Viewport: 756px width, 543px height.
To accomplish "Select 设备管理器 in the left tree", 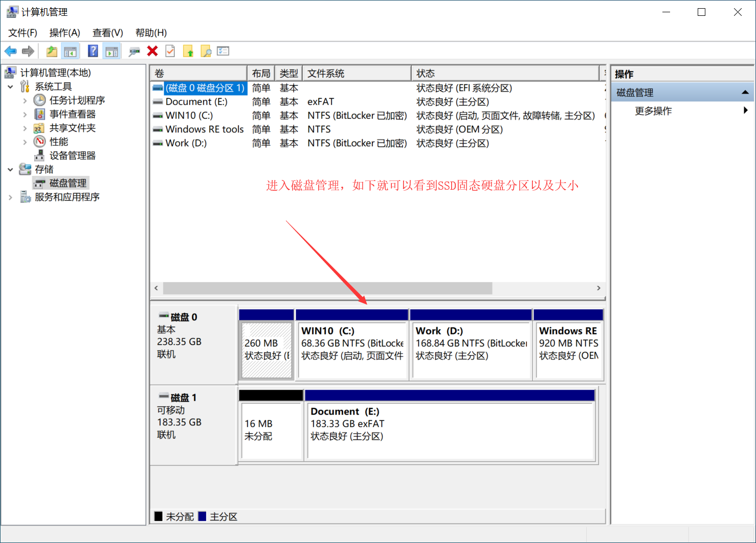I will (x=72, y=156).
